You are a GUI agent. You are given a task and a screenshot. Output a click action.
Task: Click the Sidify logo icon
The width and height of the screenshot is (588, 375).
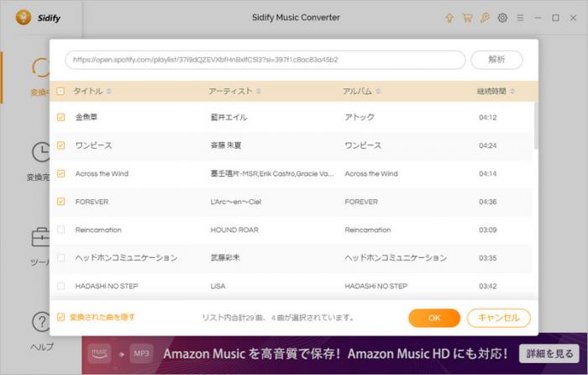pyautogui.click(x=24, y=18)
